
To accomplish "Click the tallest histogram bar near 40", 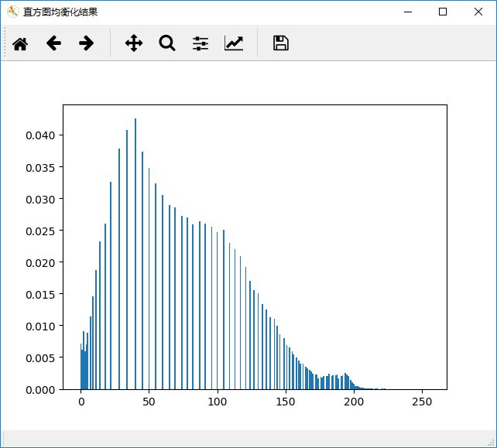I will click(135, 254).
